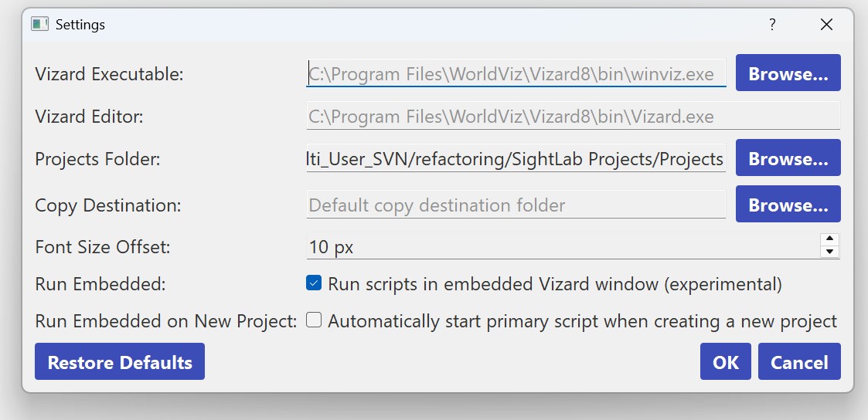Increase Font Size Offset with up arrow
868x420 pixels.
[x=829, y=239]
